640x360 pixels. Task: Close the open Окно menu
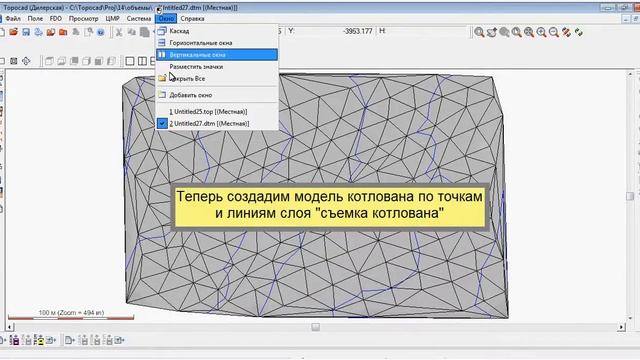click(x=166, y=18)
